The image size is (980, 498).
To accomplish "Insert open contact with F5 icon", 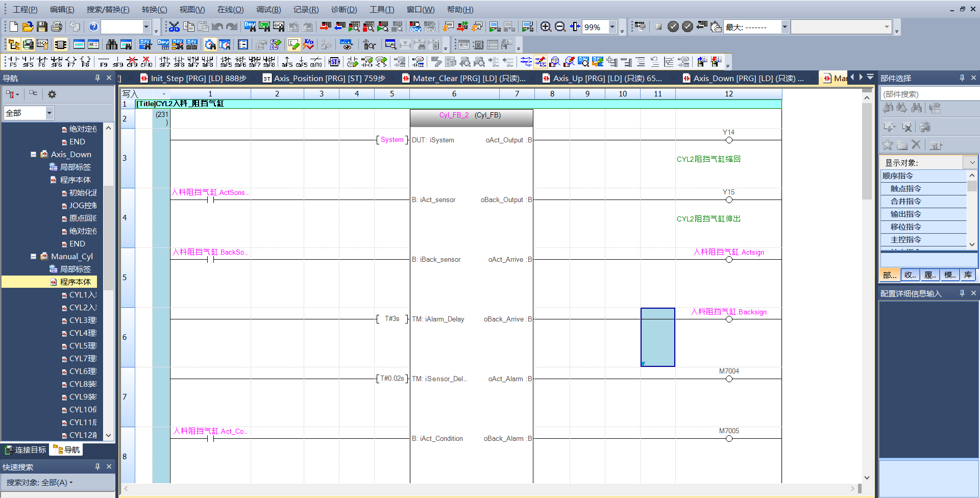I will [13, 62].
